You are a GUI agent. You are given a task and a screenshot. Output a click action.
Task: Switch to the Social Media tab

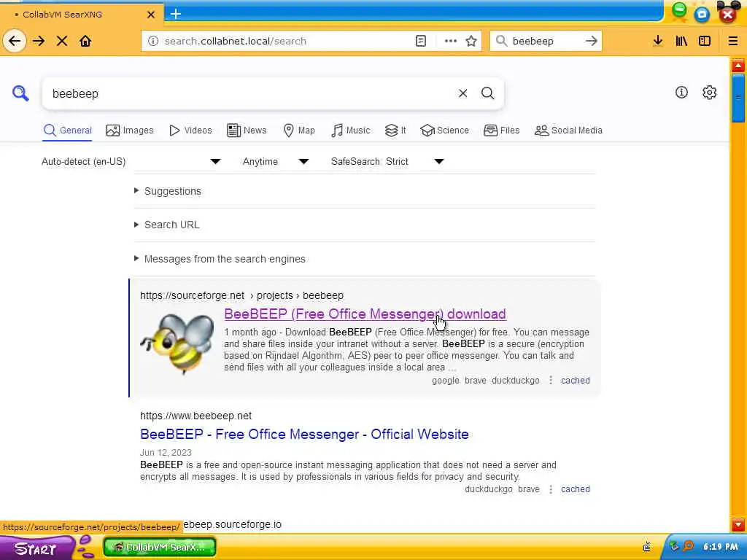(568, 131)
